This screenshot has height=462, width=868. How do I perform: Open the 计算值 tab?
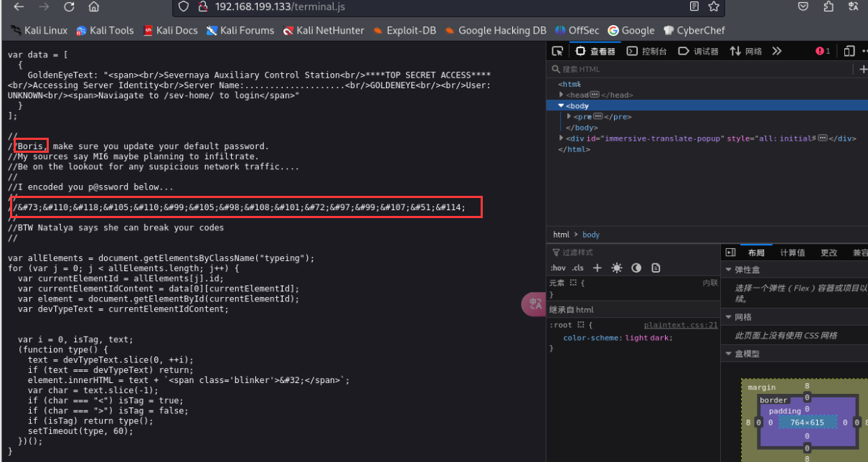(792, 253)
